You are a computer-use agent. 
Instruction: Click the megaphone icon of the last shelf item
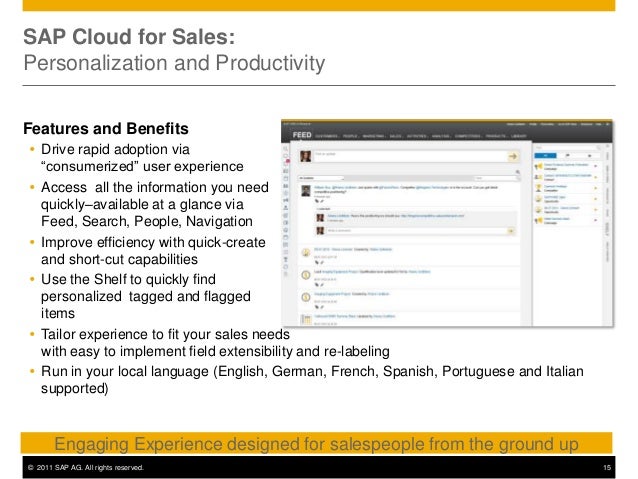(x=538, y=221)
